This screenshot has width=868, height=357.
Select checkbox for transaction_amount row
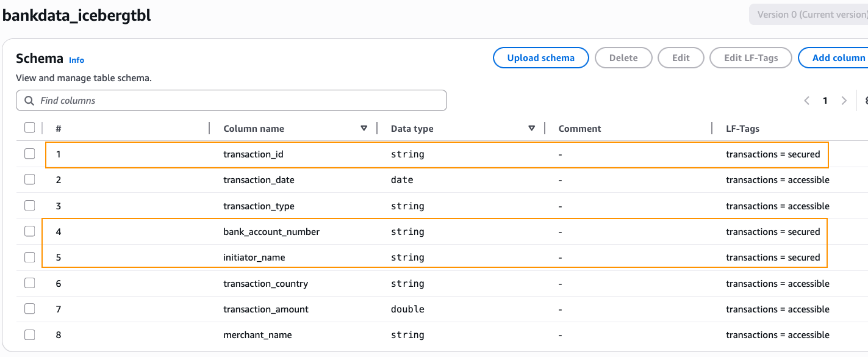[29, 309]
